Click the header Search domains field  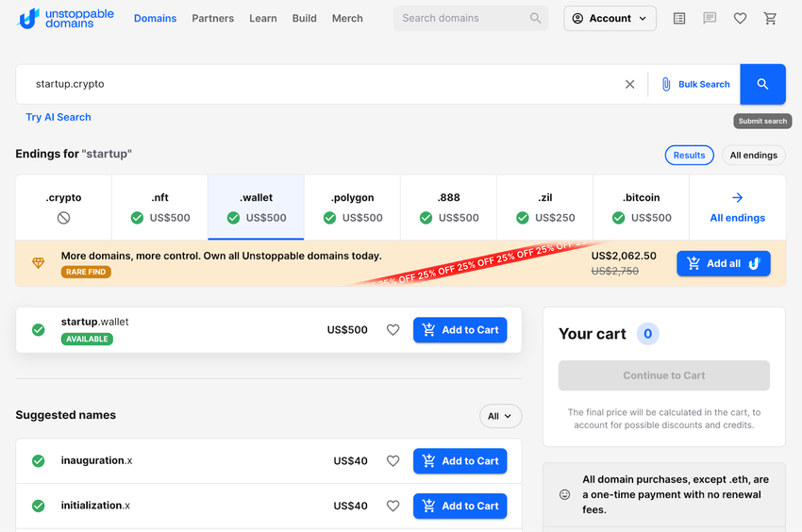coord(462,18)
